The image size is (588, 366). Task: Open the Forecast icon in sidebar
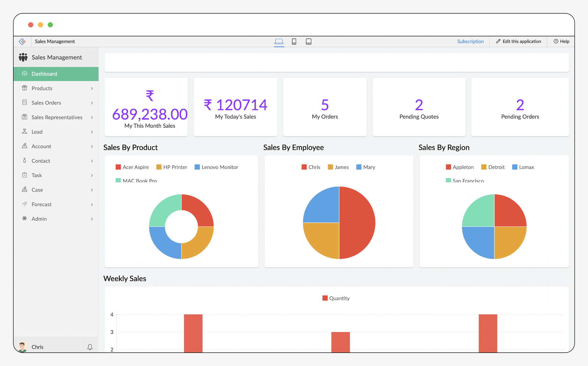point(24,204)
